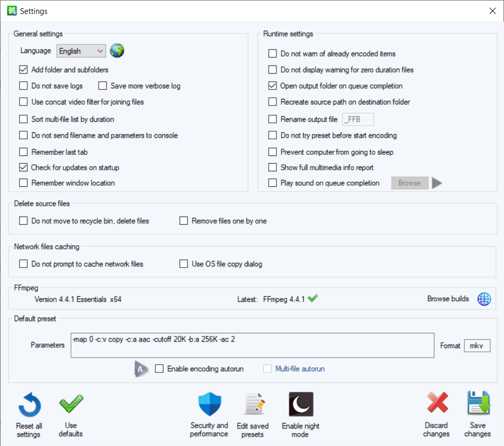
Task: Click the Rename output file suffix field
Action: [358, 119]
